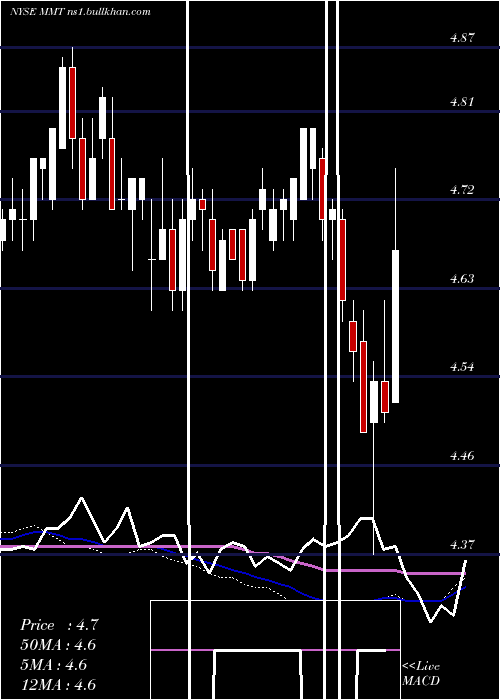Click the Price : 4.7 readout
Viewport: 500px width, 700px height.
[59, 625]
